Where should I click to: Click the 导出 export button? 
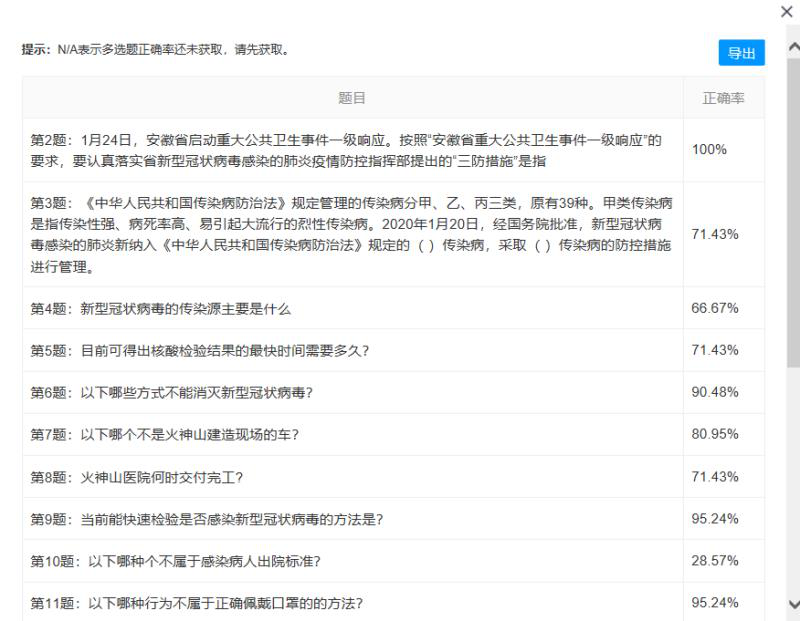(x=741, y=53)
